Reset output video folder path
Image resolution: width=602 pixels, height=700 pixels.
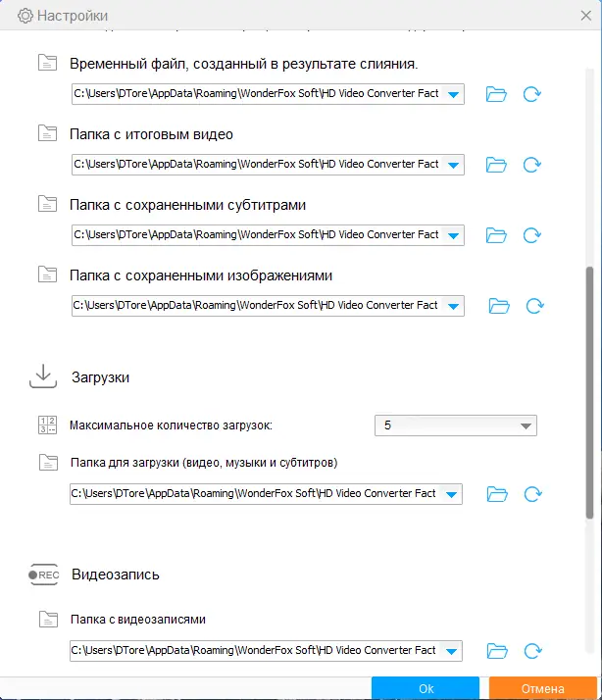point(532,165)
